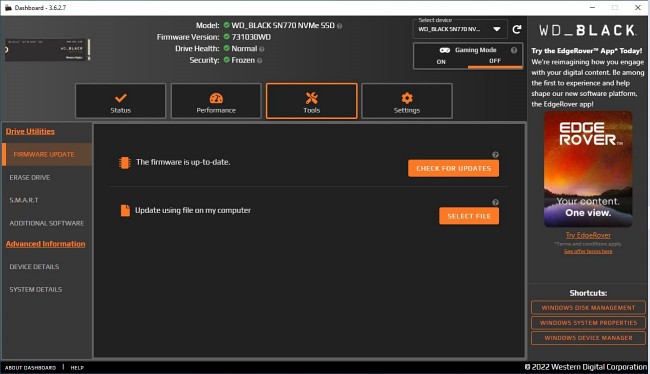Click gamepad icon in Gaming Mode
Image resolution: width=650 pixels, height=374 pixels.
coord(445,50)
